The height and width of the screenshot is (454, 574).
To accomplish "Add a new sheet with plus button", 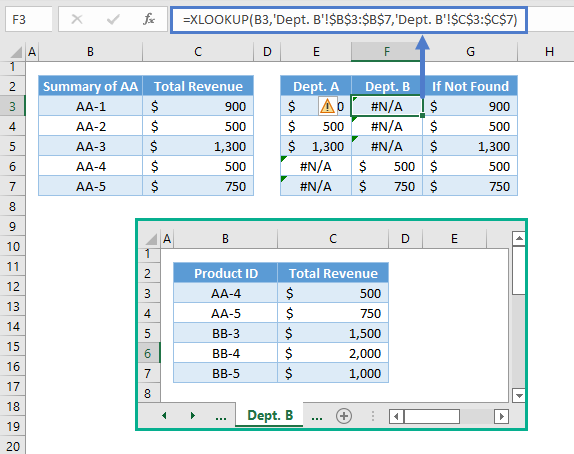I will pyautogui.click(x=344, y=416).
